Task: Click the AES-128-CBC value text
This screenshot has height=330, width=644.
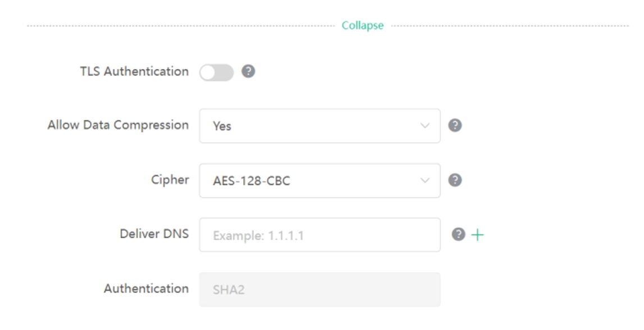Action: point(252,180)
